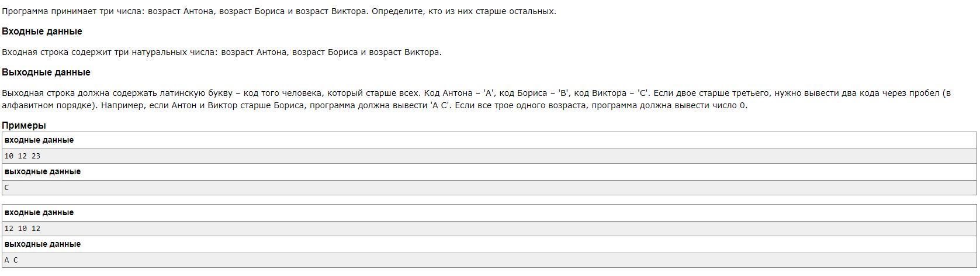This screenshot has height=276, width=980.
Task: Click second example's "выходные данные" table label
Action: (43, 244)
